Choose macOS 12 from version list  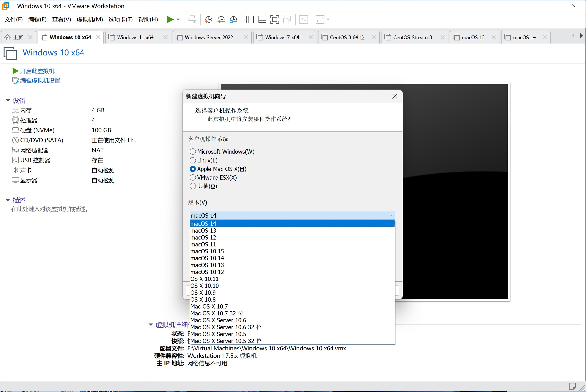click(x=292, y=237)
